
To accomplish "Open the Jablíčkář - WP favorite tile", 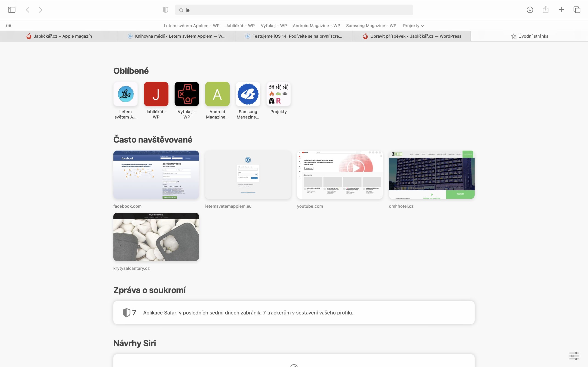I will [x=156, y=94].
